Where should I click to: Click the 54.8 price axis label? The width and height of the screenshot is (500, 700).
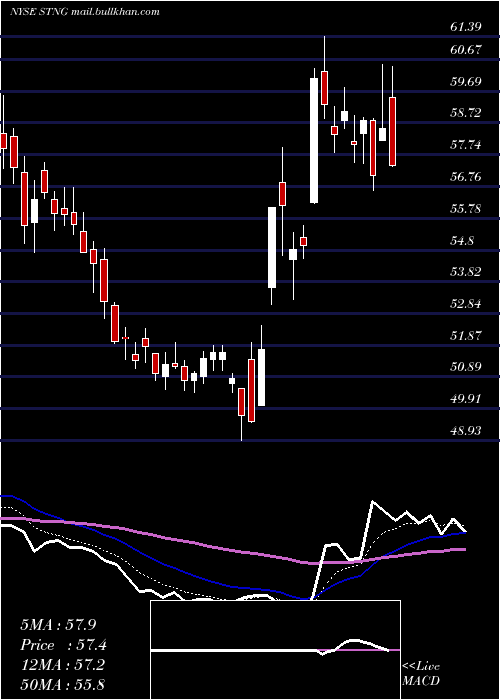click(x=462, y=241)
